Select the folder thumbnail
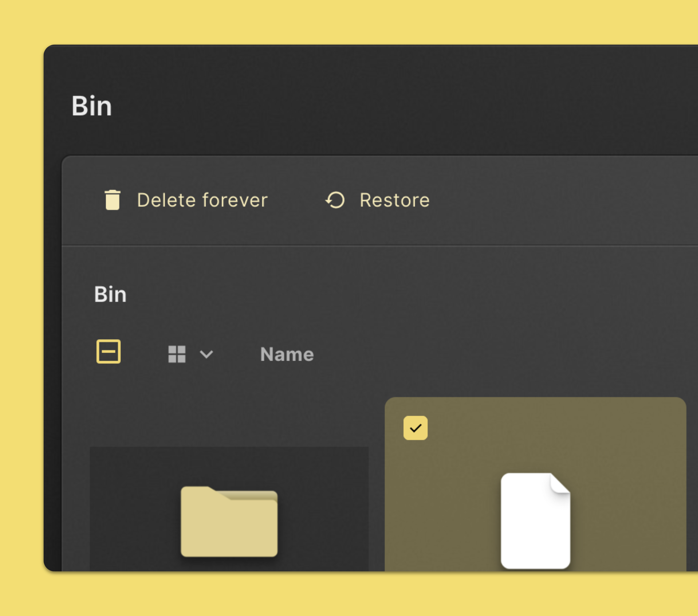Screen dimensions: 698x616 [x=229, y=521]
